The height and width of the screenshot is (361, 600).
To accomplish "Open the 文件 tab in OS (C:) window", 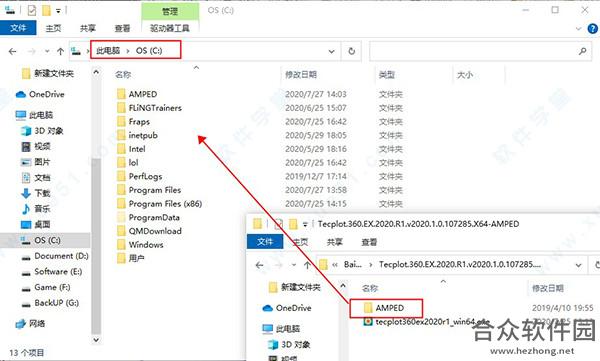I will tap(18, 28).
